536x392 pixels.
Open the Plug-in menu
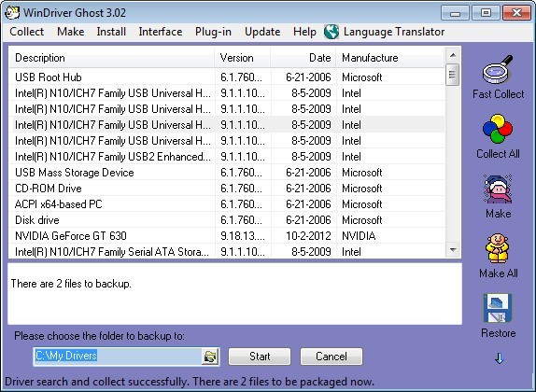213,32
